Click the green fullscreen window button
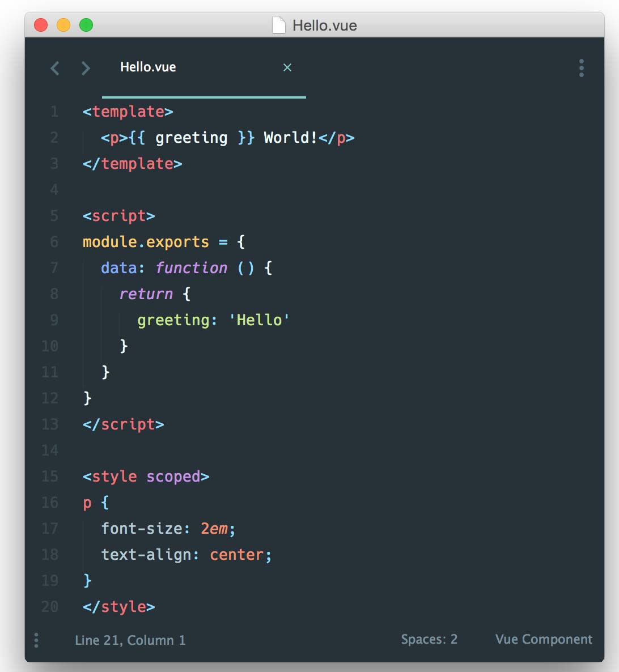The image size is (619, 672). 86,25
